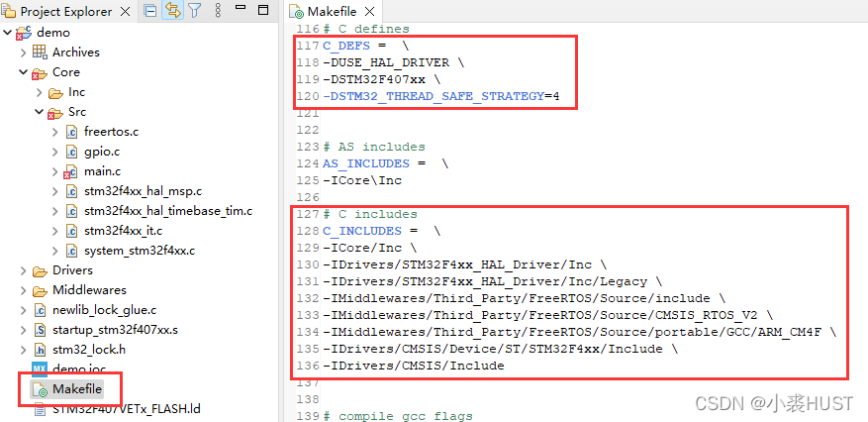Click the Src folder icon with error marker

pos(54,112)
